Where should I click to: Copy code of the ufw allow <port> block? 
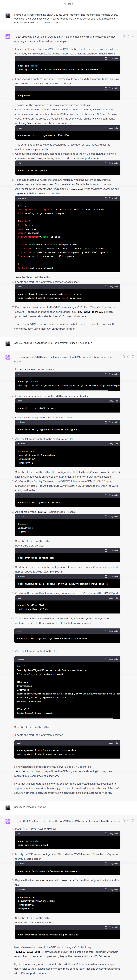[111, 163]
